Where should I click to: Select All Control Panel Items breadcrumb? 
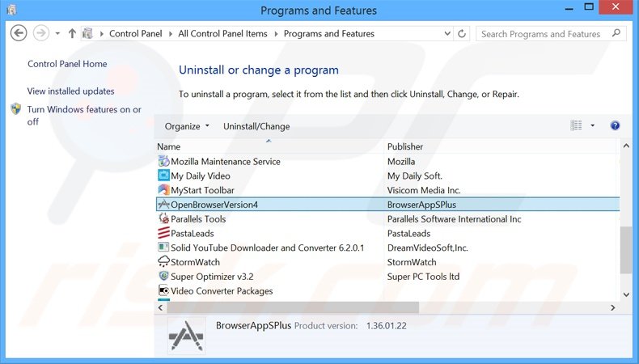click(222, 34)
